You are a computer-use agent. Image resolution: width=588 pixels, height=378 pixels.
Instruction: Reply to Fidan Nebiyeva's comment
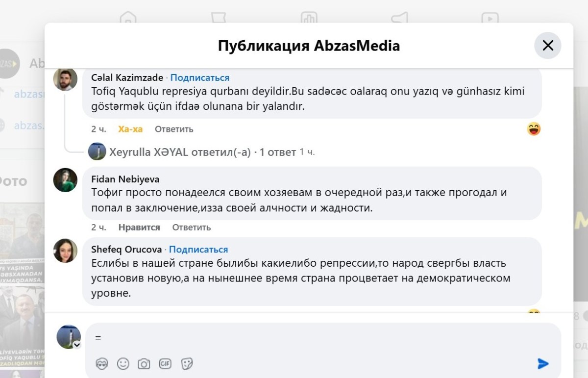pyautogui.click(x=192, y=227)
